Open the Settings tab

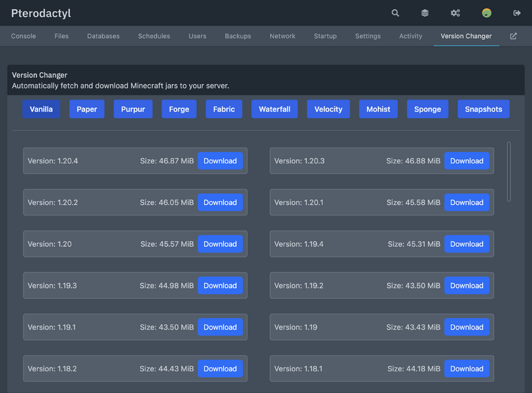coord(368,36)
